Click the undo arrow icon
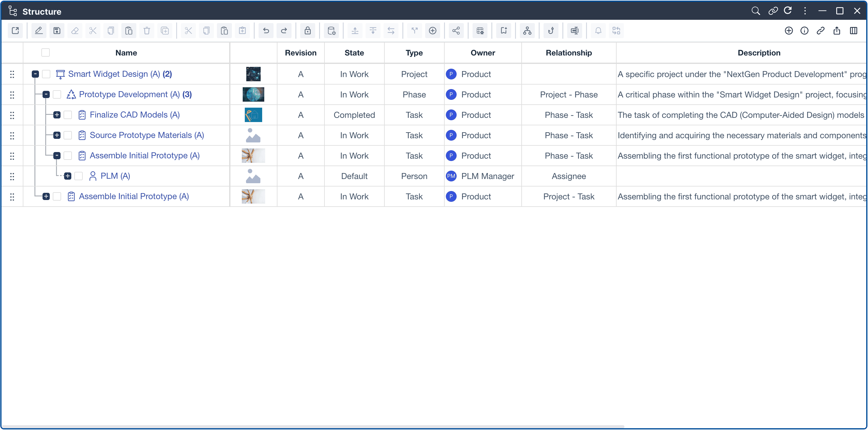 [266, 31]
